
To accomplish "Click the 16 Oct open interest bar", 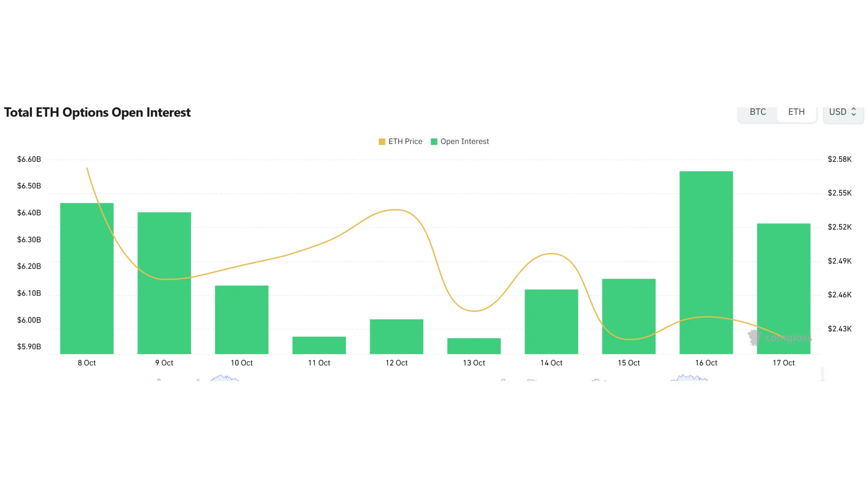I will (706, 263).
